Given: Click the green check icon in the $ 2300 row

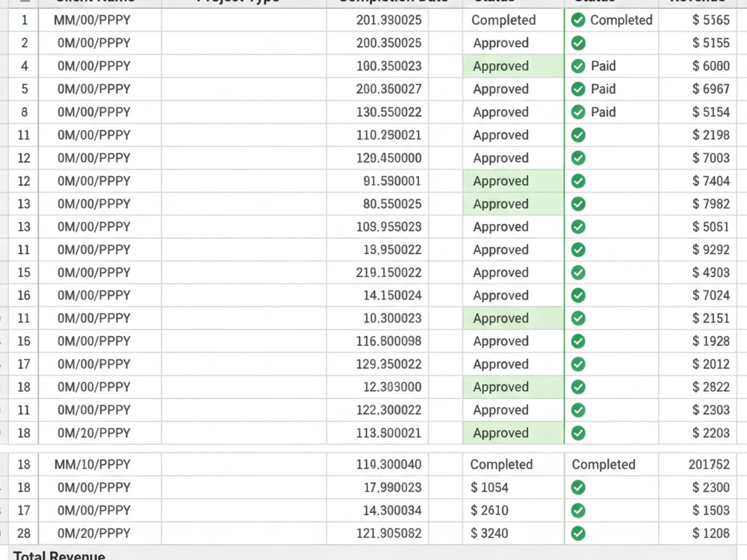Looking at the screenshot, I should coord(578,488).
